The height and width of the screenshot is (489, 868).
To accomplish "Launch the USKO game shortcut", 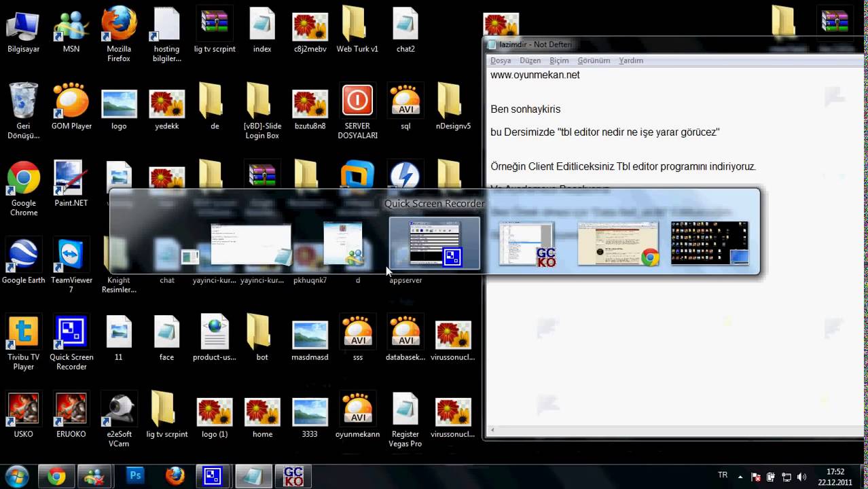I will click(23, 414).
